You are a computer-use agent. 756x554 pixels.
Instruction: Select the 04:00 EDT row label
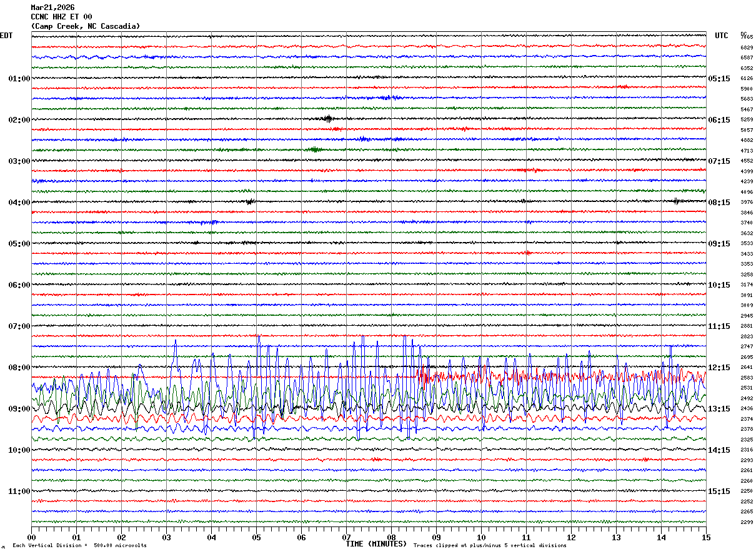pyautogui.click(x=19, y=203)
